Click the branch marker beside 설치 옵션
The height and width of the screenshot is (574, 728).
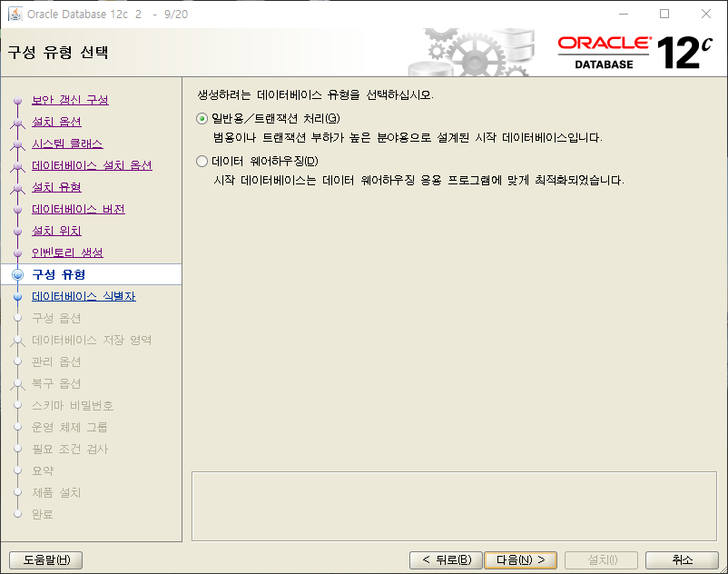click(x=17, y=123)
